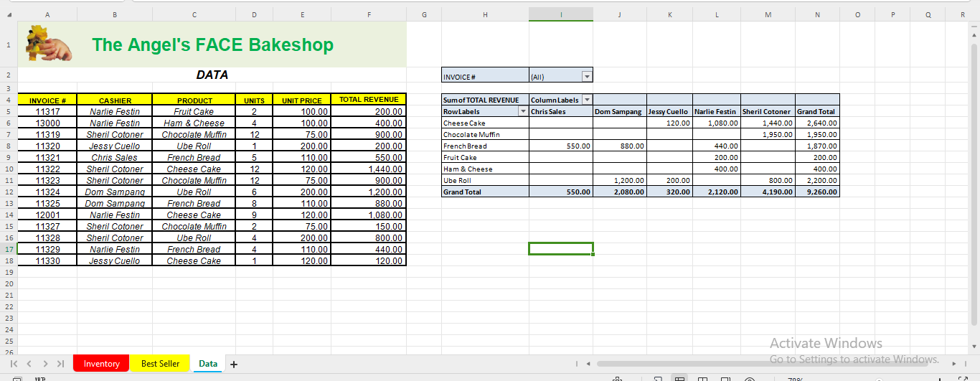Select pivot row label French Bread

click(485, 146)
